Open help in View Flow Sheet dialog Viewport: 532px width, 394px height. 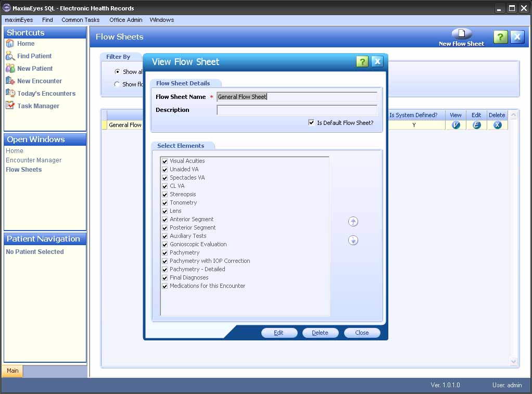362,61
